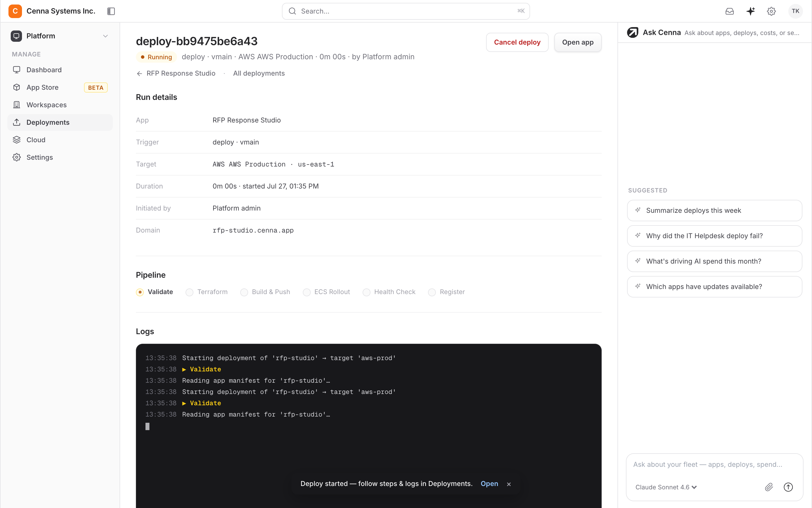Click the Ask Cenna arrow logo icon
The width and height of the screenshot is (812, 508).
[633, 32]
